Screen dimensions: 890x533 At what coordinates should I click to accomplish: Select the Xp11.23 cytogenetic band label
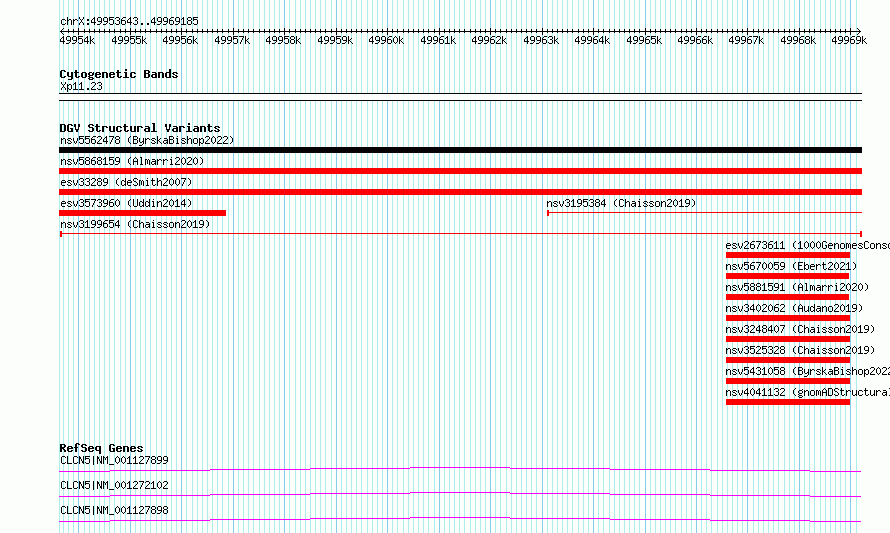point(81,86)
